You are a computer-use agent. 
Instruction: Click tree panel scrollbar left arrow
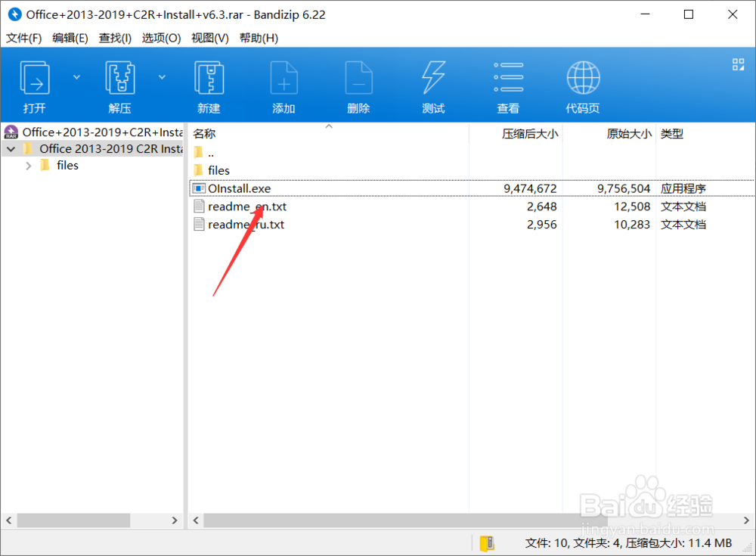pos(8,520)
